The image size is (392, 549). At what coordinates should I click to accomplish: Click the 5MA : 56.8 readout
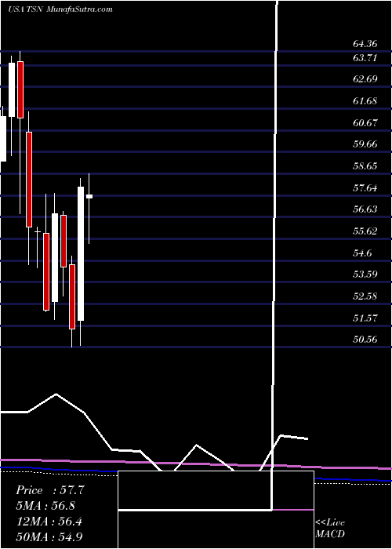[45, 506]
